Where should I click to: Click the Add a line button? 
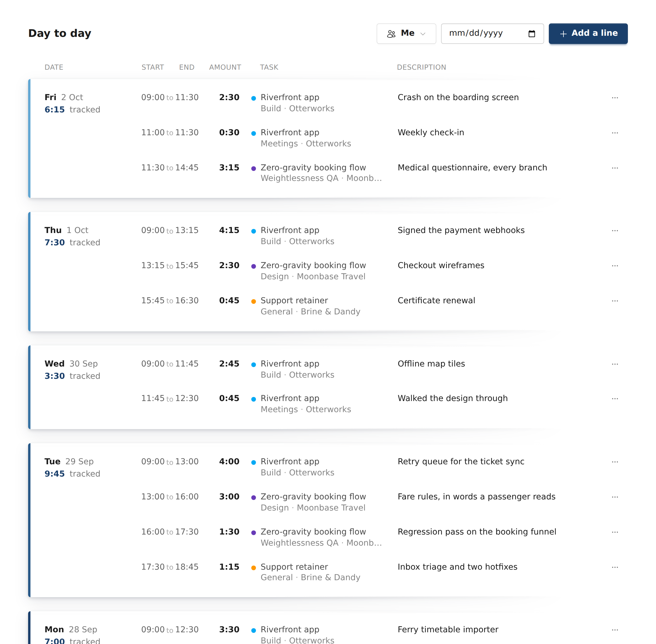(588, 33)
